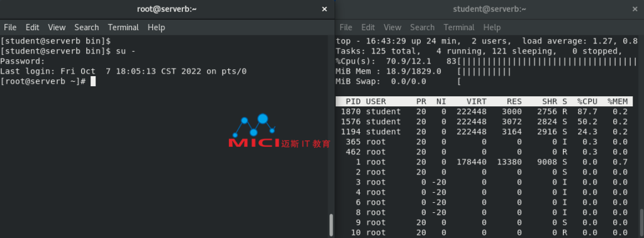This screenshot has width=644, height=238.
Task: Open Search menu in root@serverb terminal
Action: point(86,28)
